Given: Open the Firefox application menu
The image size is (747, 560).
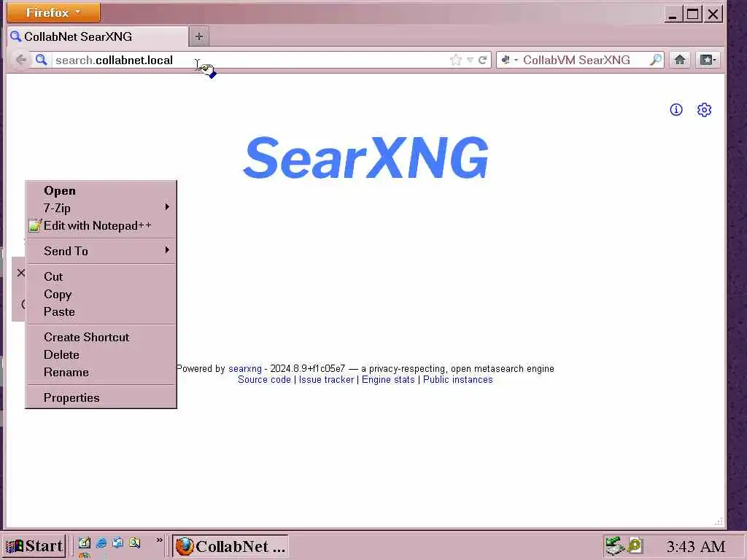Looking at the screenshot, I should pos(54,12).
